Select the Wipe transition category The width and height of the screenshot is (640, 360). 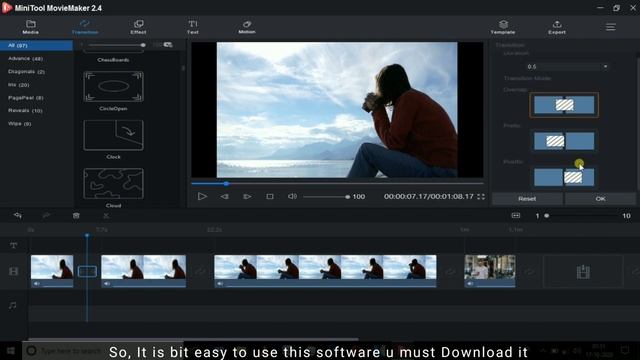(x=19, y=124)
